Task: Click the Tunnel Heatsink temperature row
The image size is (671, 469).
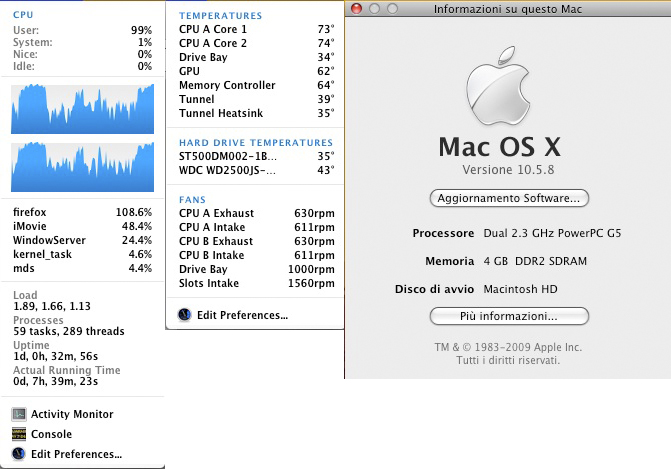Action: 255,113
